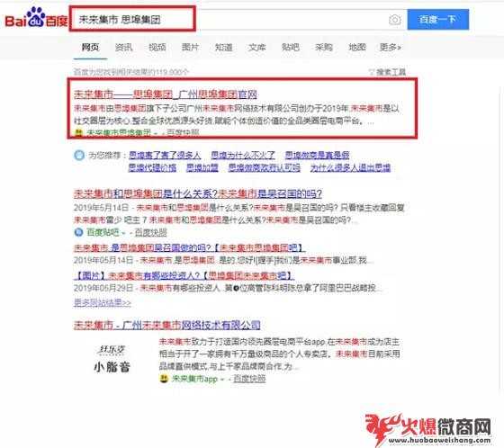
Task: Click the Baidu logo
Action: tap(36, 18)
